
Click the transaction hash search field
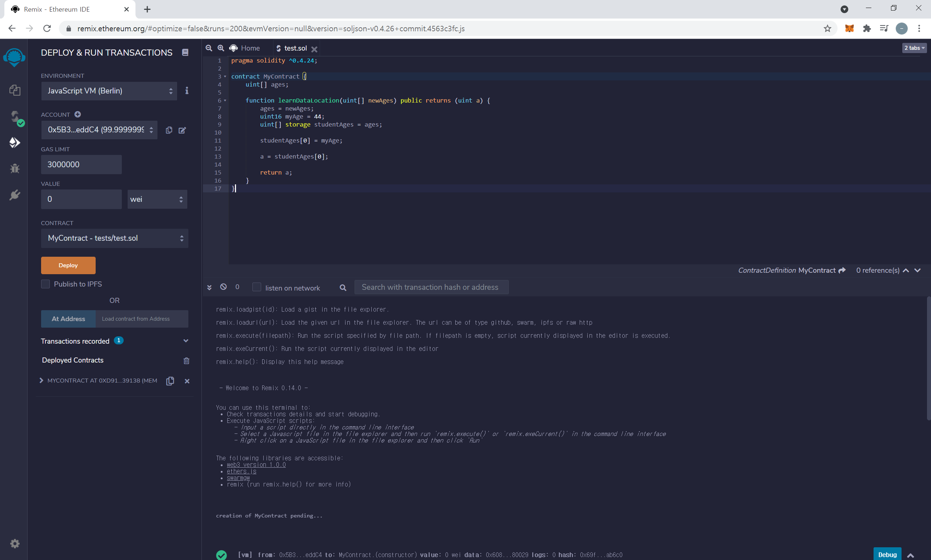point(431,287)
